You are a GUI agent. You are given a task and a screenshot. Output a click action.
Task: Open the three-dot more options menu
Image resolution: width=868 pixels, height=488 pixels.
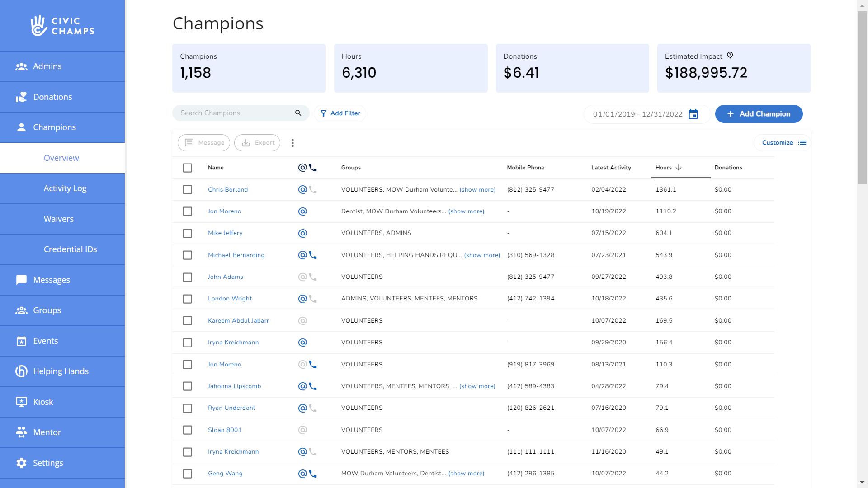click(292, 143)
